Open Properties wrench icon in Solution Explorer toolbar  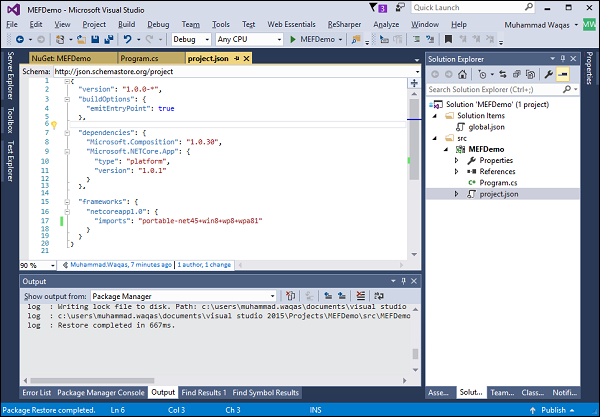(548, 75)
